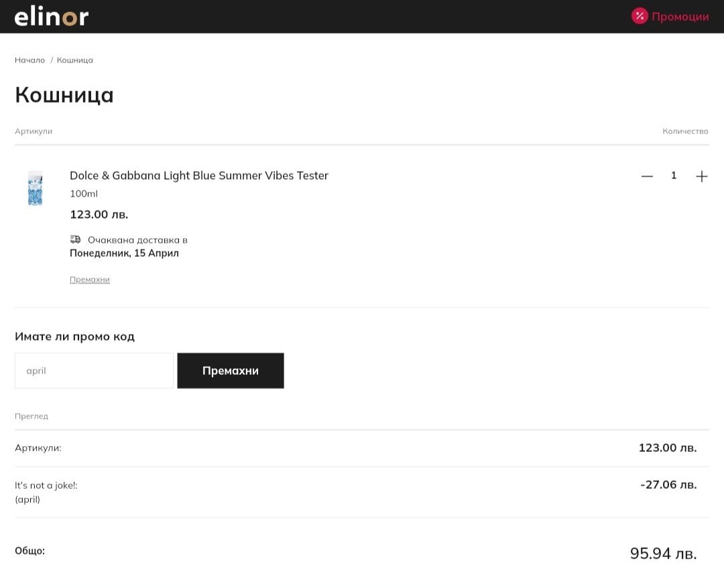
Task: Open the Dolce & Gabbana Light Blue product title
Action: 199,176
